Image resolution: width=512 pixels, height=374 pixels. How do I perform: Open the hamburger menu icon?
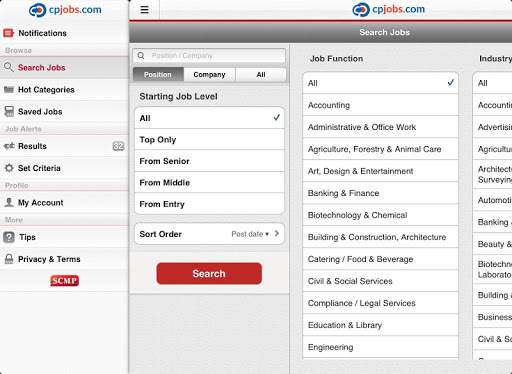click(x=144, y=10)
